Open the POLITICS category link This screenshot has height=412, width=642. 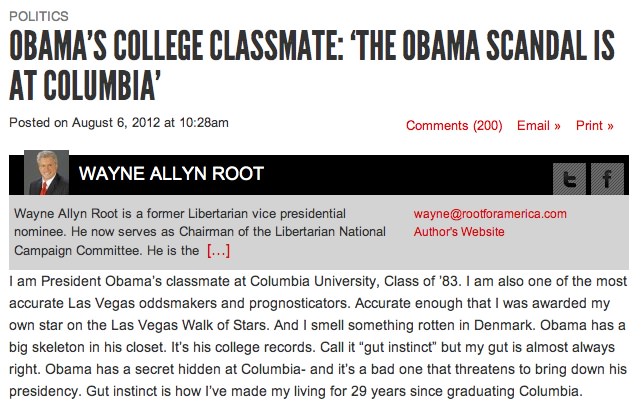39,16
